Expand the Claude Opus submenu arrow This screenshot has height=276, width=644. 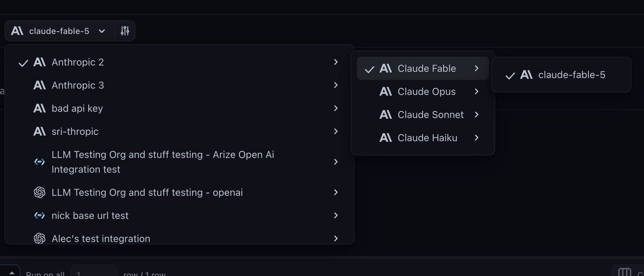click(x=477, y=92)
